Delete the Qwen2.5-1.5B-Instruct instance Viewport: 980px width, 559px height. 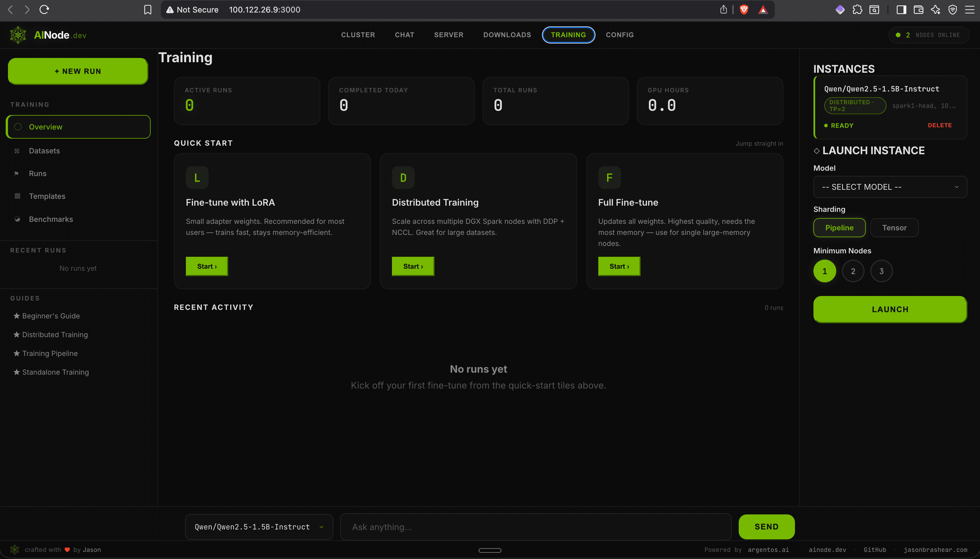[x=940, y=125]
